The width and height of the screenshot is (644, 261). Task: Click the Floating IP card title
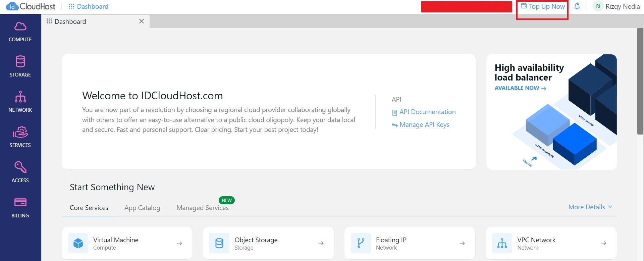[391, 240]
